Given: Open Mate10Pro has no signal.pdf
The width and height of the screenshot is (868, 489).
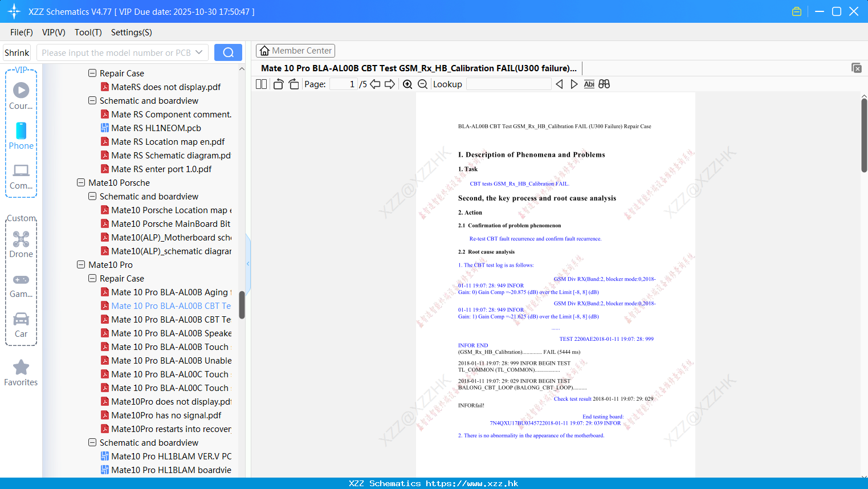Looking at the screenshot, I should click(161, 415).
